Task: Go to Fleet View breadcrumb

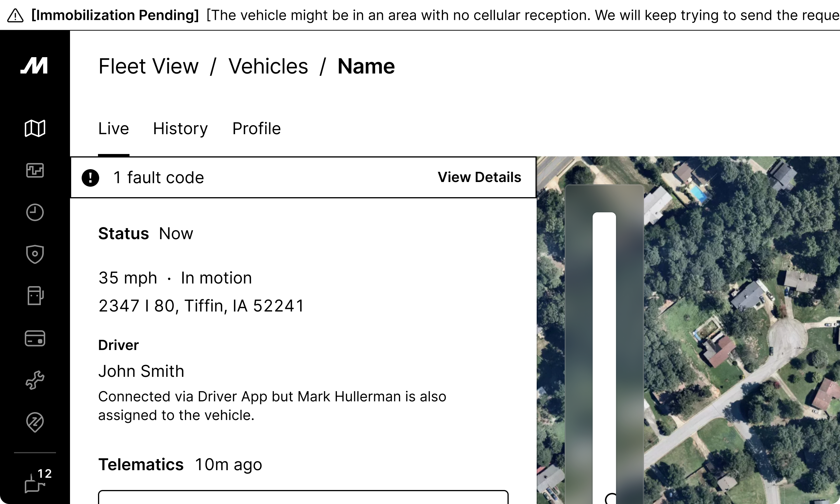Action: (x=148, y=66)
